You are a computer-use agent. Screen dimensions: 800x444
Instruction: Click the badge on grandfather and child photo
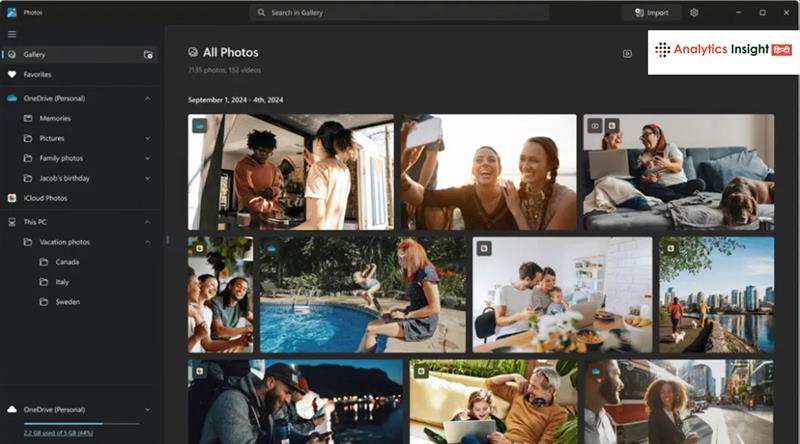[x=421, y=371]
